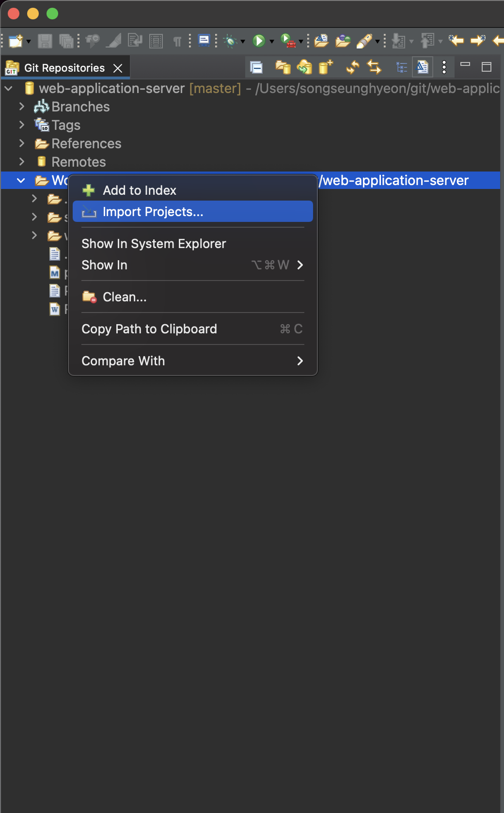This screenshot has height=813, width=504.
Task: Click the Maven M file icon in tree
Action: (x=55, y=273)
